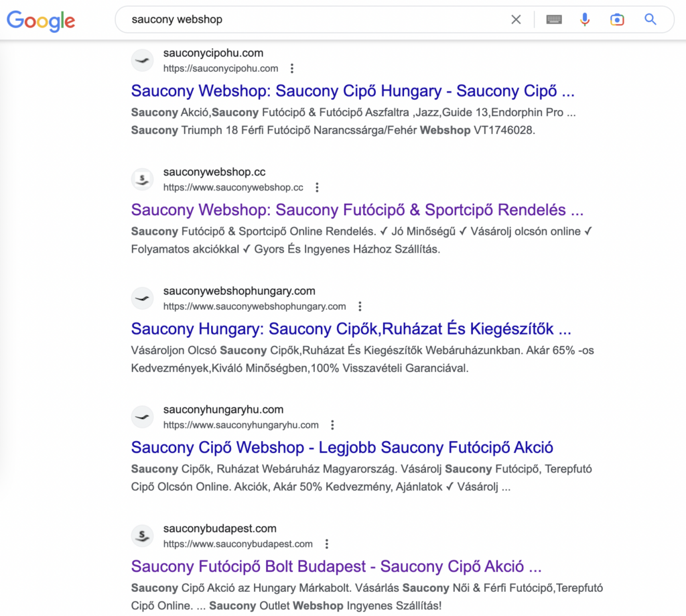Clear the search query with X icon
The height and width of the screenshot is (616, 686).
[516, 19]
